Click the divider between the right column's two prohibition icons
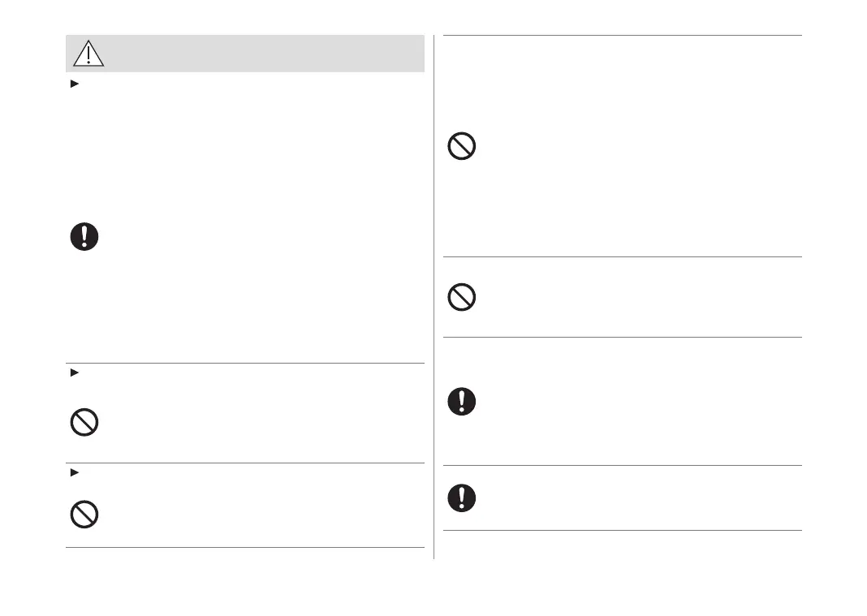 [x=622, y=257]
